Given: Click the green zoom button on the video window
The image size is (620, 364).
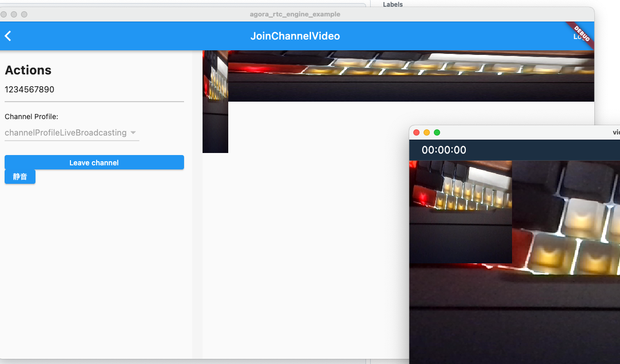Looking at the screenshot, I should [x=437, y=132].
